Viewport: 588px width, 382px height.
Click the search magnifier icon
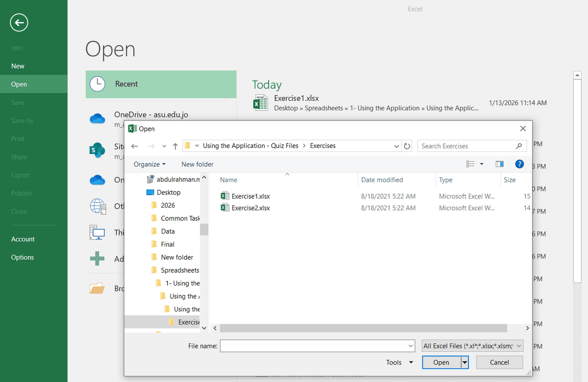519,146
